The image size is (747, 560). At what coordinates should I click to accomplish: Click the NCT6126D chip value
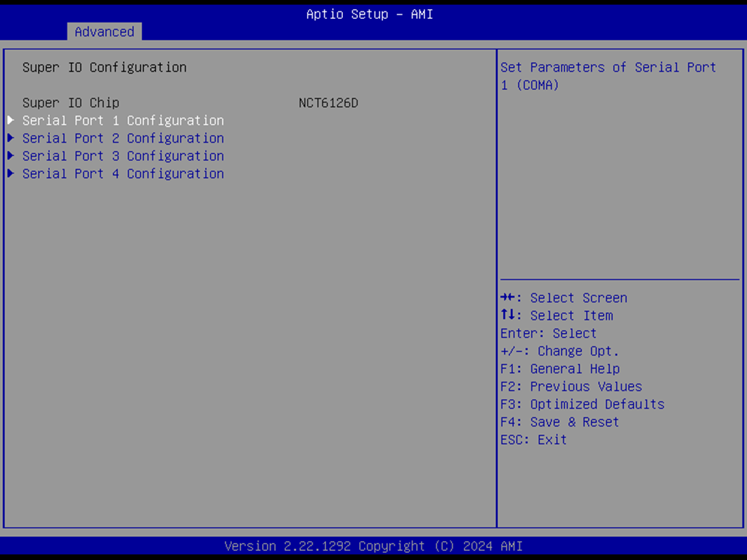tap(328, 103)
